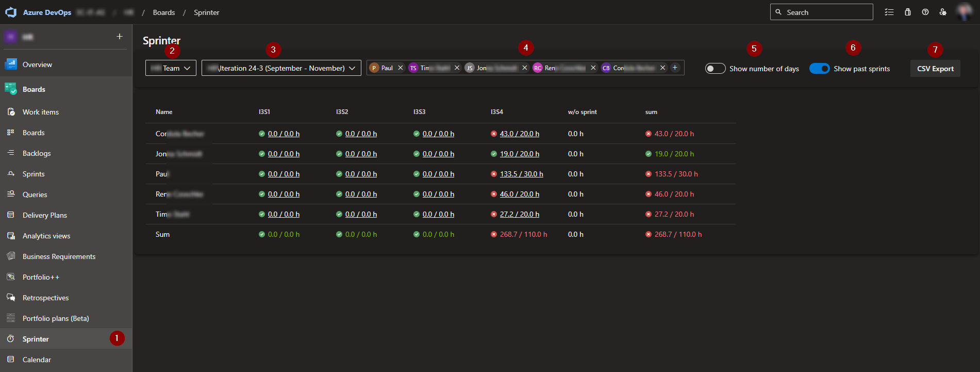The image size is (980, 372).
Task: Click the Retrospectives icon
Action: [x=11, y=298]
